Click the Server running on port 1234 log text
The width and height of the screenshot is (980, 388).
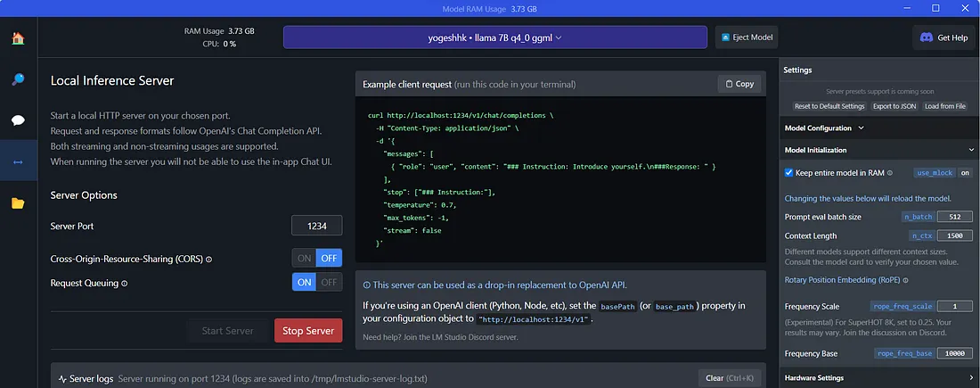point(273,378)
